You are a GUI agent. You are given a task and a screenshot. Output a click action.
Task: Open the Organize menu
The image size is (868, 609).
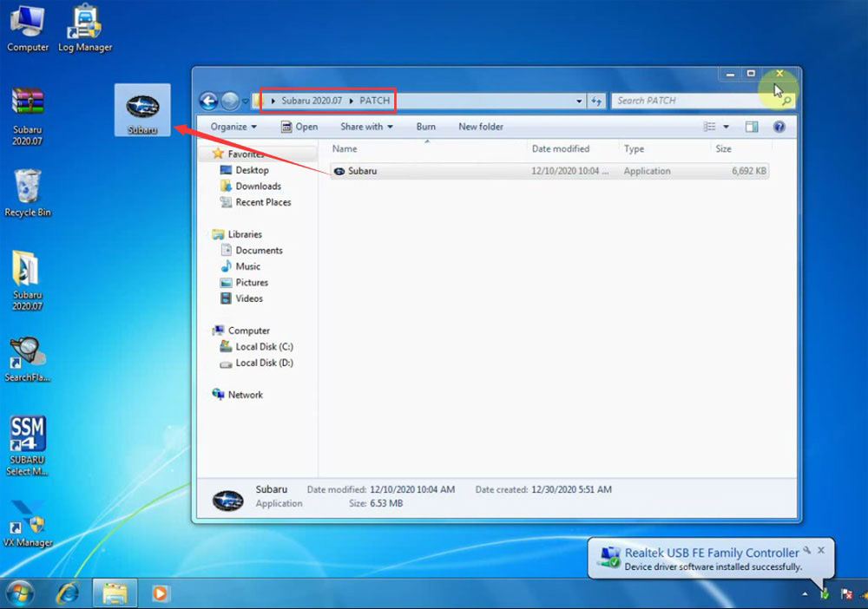coord(233,127)
